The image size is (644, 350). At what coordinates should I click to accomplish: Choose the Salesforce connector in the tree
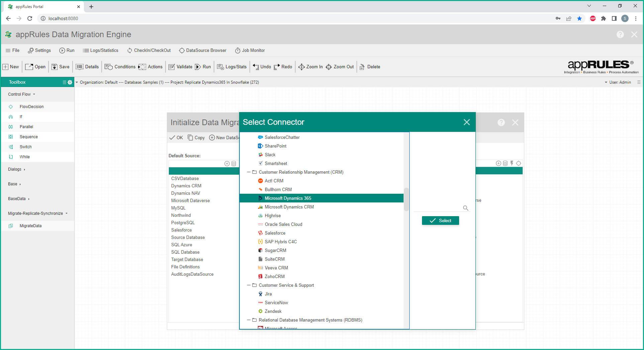tap(275, 233)
